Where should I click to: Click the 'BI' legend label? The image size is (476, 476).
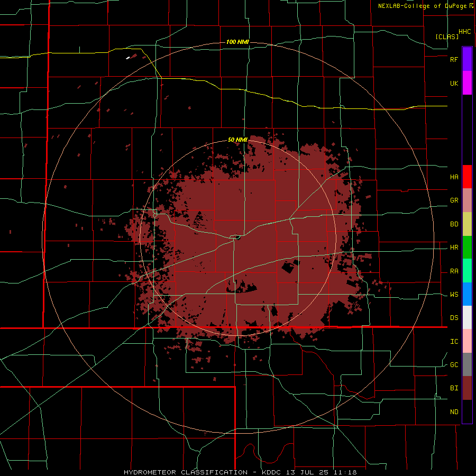454,388
